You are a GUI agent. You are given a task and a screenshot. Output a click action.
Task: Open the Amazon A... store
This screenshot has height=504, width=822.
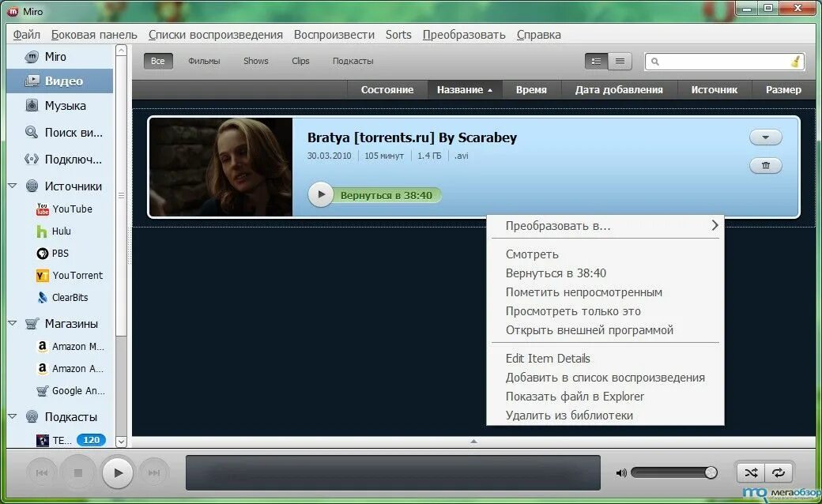71,368
